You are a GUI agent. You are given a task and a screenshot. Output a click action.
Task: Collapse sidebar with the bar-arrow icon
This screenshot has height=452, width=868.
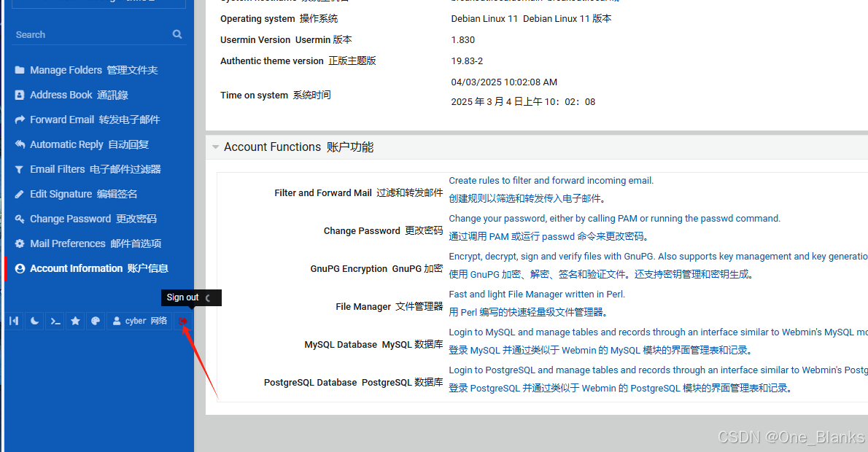point(15,321)
